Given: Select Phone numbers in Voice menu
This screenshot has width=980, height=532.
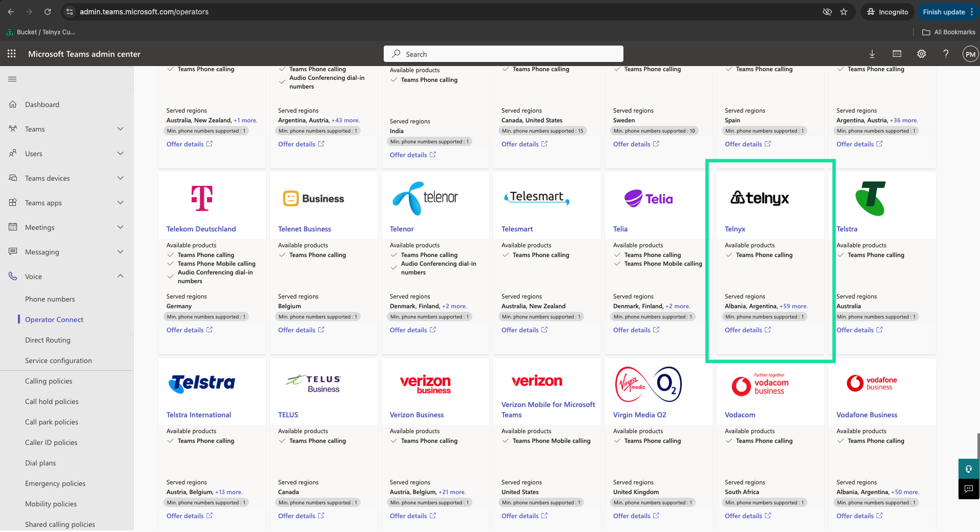Looking at the screenshot, I should 50,299.
